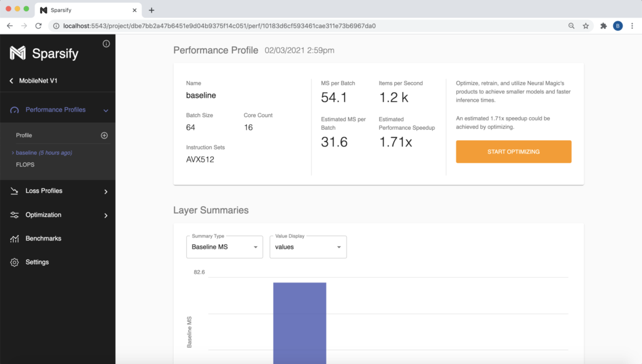642x364 pixels.
Task: Click the 1.71x Estimated Performance Speedup value
Action: [396, 142]
